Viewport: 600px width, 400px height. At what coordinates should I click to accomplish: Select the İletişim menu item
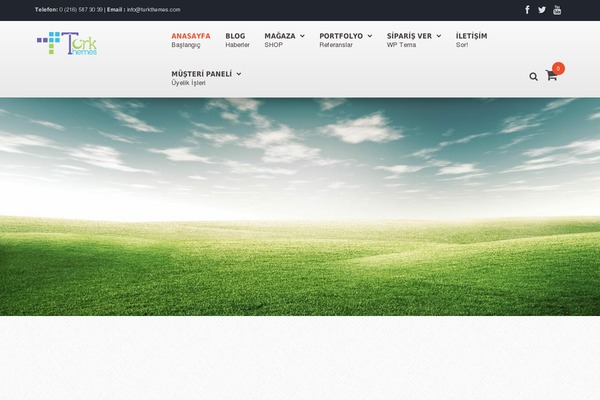pos(471,40)
